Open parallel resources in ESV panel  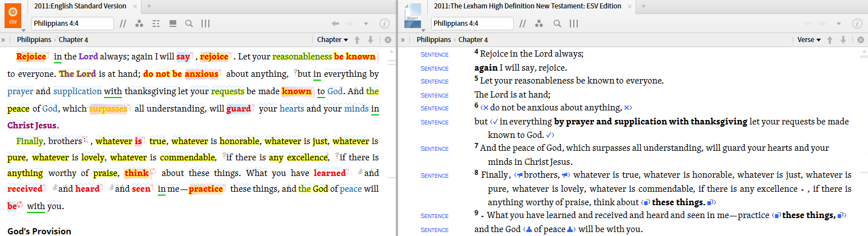pyautogui.click(x=122, y=24)
